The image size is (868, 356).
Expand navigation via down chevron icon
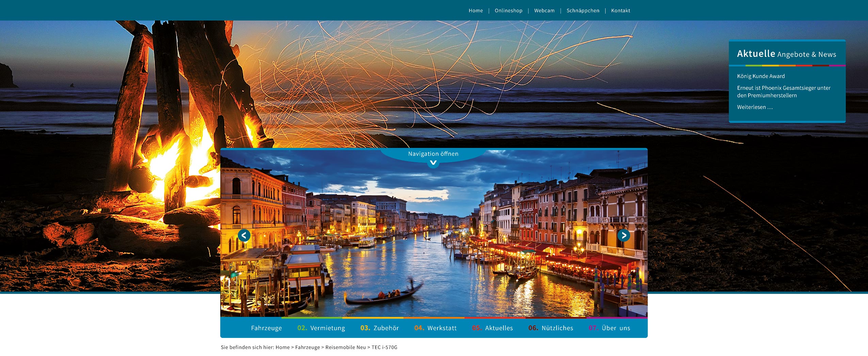click(x=433, y=163)
